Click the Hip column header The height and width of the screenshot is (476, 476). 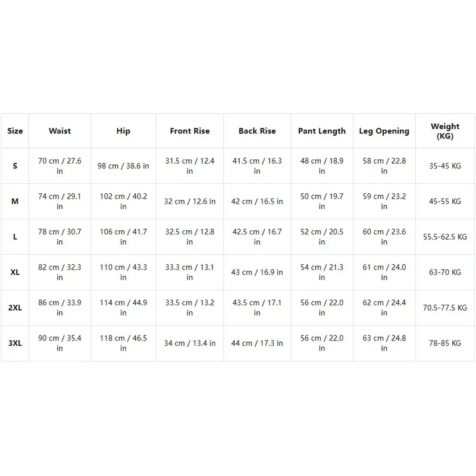point(123,131)
